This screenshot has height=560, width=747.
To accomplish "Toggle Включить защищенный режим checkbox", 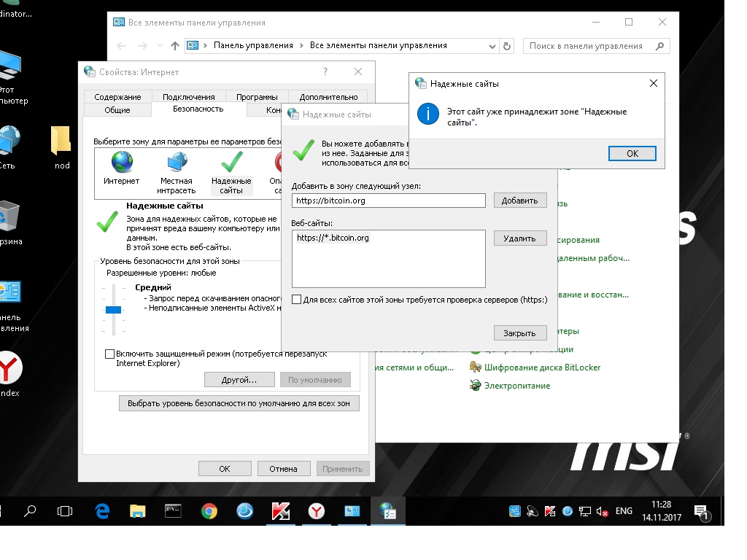I will [110, 354].
